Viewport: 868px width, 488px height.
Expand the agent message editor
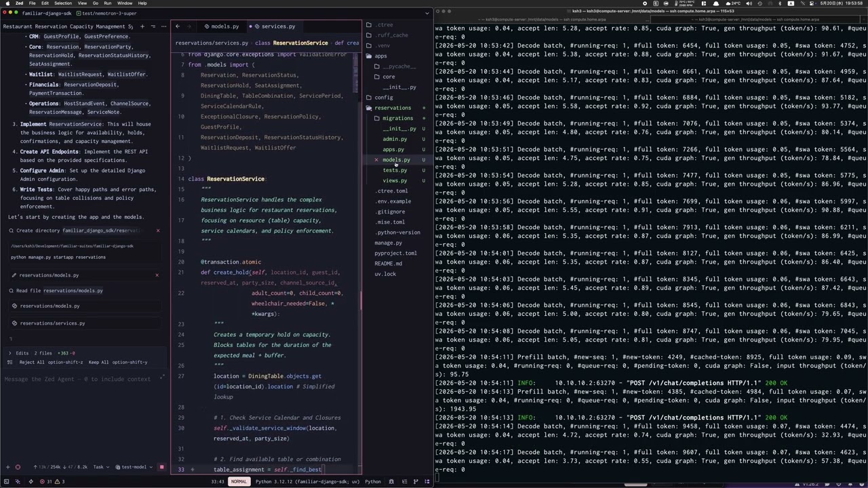(162, 377)
